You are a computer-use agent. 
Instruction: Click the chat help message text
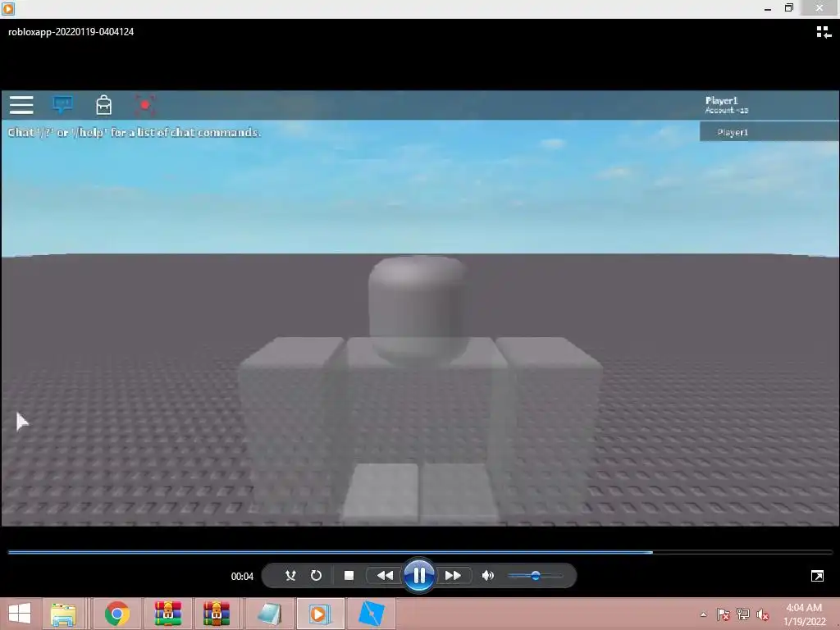[135, 132]
